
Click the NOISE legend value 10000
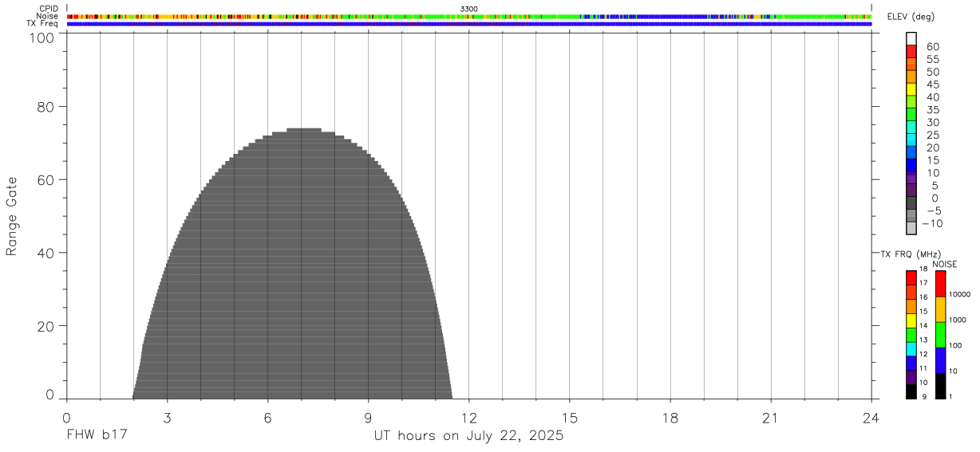(959, 294)
